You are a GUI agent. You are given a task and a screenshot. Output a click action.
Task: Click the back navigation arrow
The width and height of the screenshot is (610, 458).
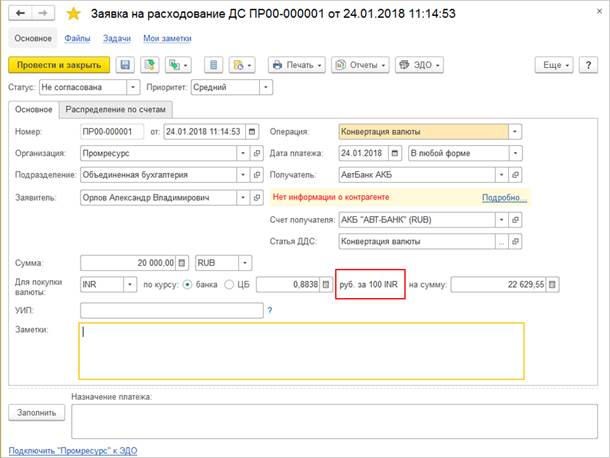tap(17, 14)
